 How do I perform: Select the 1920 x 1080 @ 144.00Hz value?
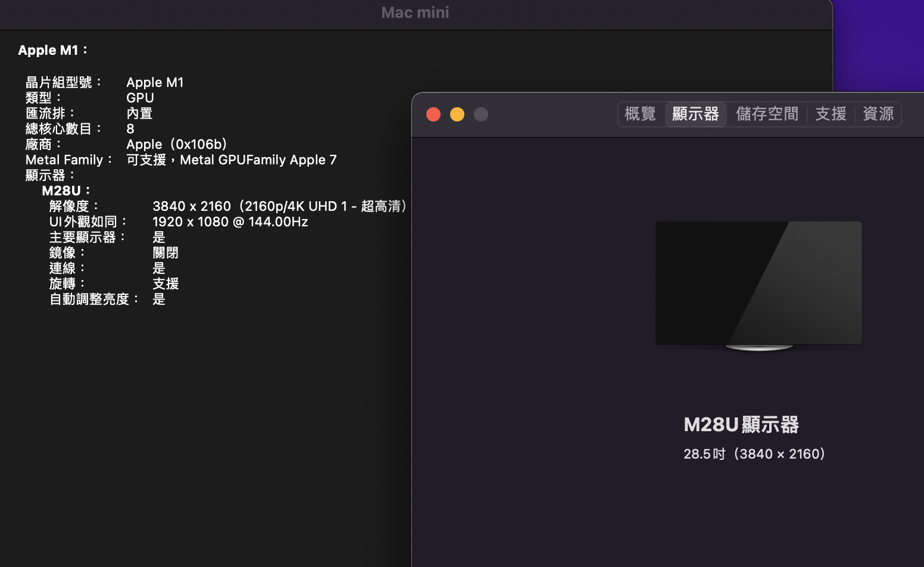(x=230, y=222)
